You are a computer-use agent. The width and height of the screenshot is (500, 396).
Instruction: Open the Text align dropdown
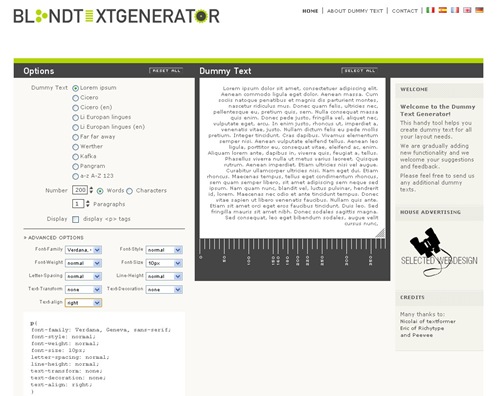pos(83,303)
